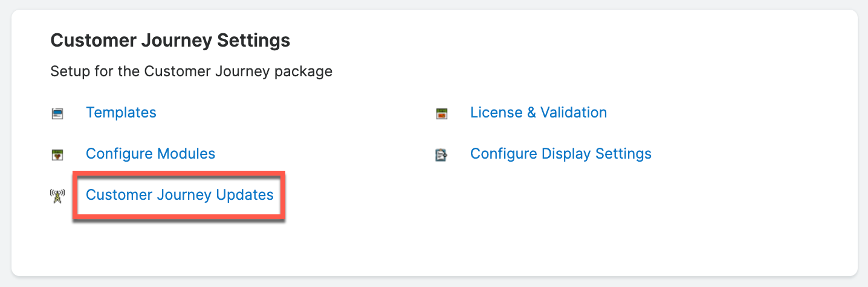Click the 'Setup for the Customer Journey package' description

(191, 71)
